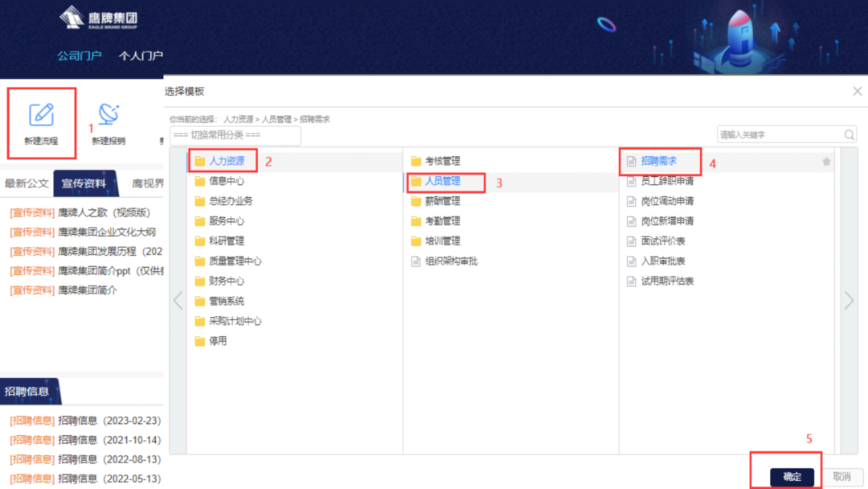
Task: Select the 岗位新增申请 template
Action: click(x=661, y=221)
